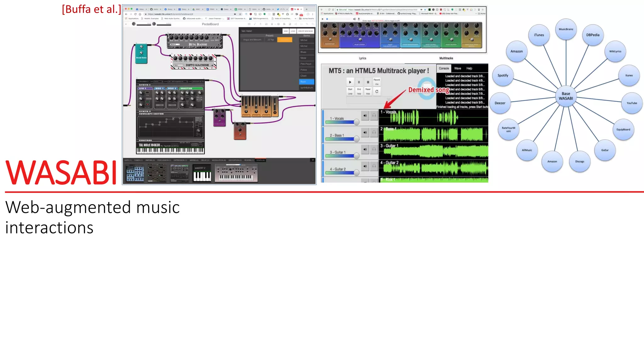The height and width of the screenshot is (362, 644).
Task: Open the Disto Machine preset dropdown
Action: (x=179, y=65)
